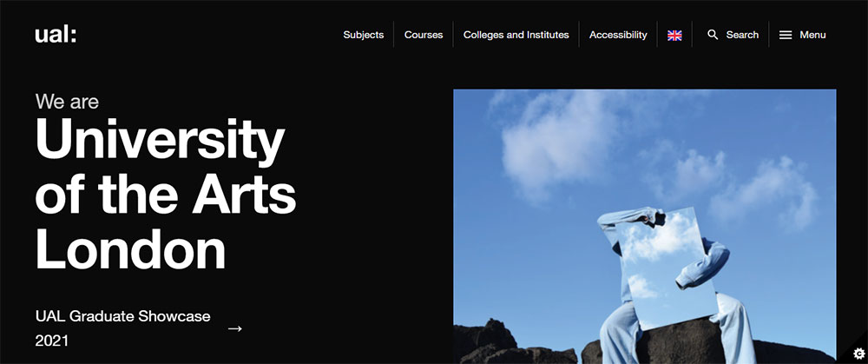
Task: Click the arrow beside UAL Graduate Showcase
Action: pos(235,328)
